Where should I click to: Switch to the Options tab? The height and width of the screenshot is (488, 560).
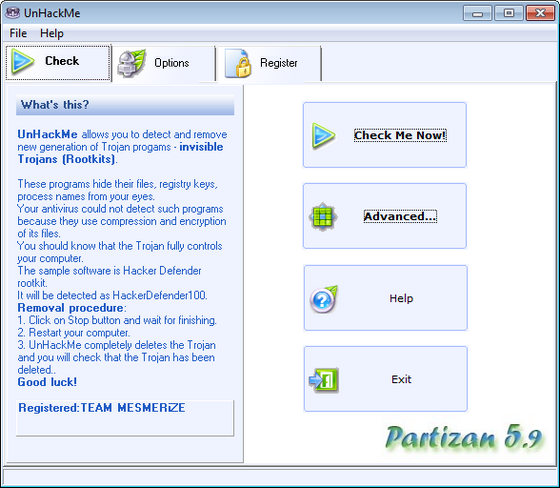pyautogui.click(x=164, y=64)
